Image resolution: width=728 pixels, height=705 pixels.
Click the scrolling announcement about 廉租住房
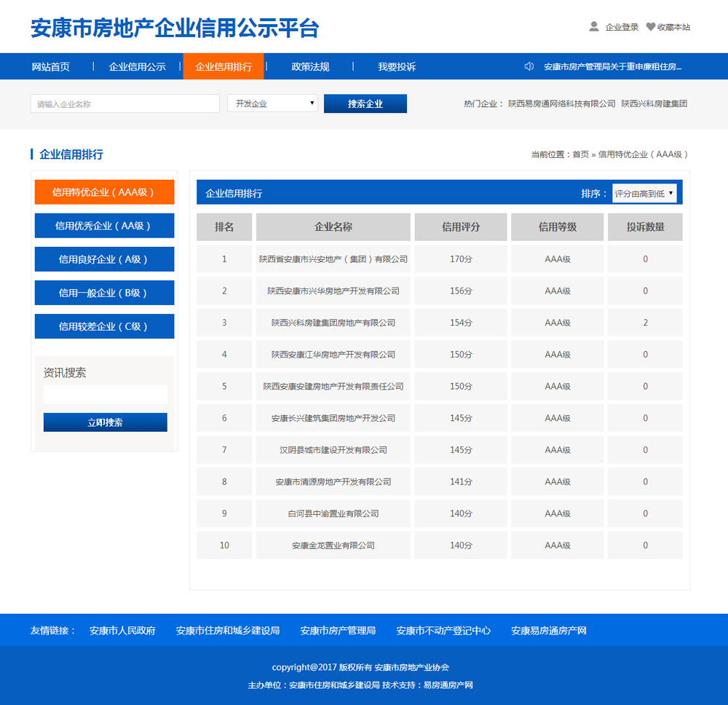tap(612, 66)
